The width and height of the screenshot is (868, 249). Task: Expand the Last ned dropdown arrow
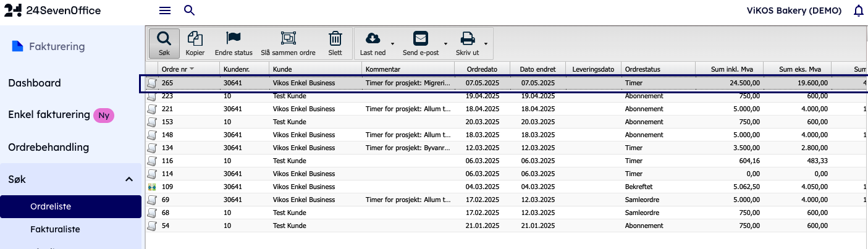point(393,44)
